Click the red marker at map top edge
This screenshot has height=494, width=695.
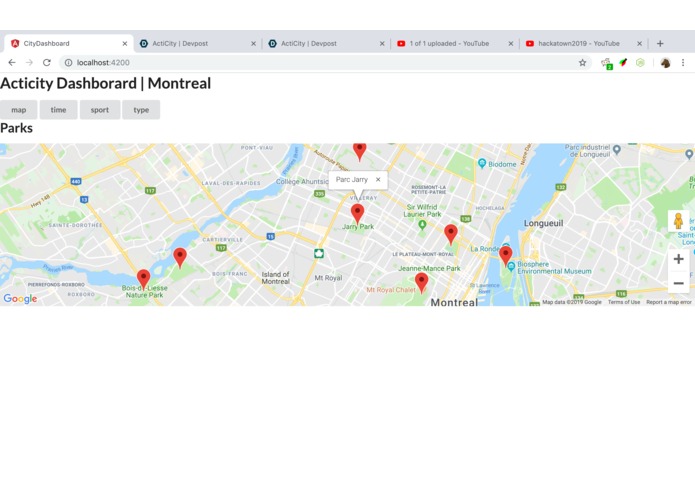pyautogui.click(x=359, y=152)
